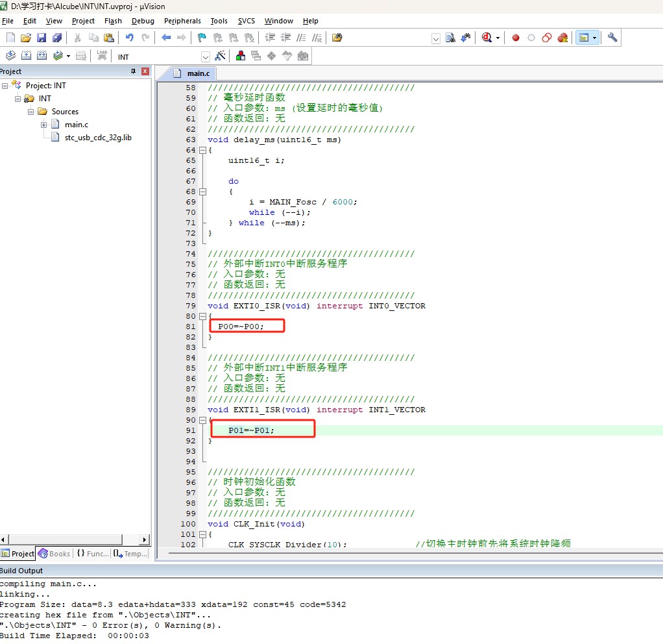The image size is (663, 644).
Task: Start or stop the debug session
Action: pos(487,38)
